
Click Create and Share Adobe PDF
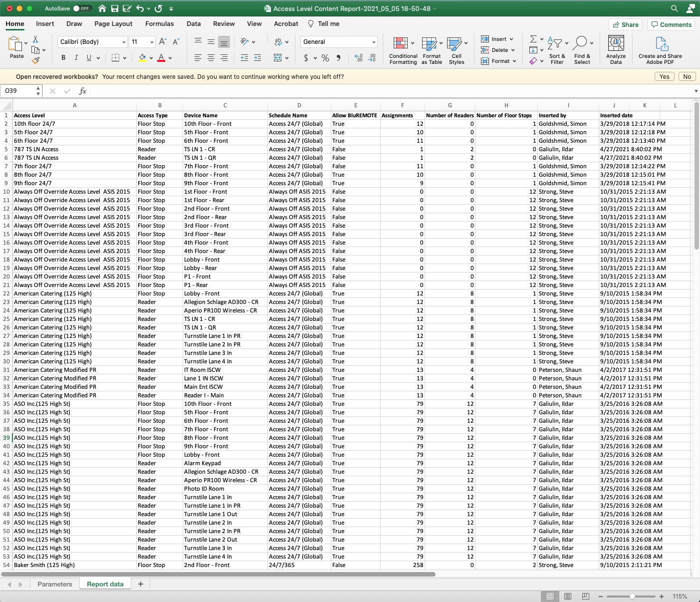pos(660,50)
